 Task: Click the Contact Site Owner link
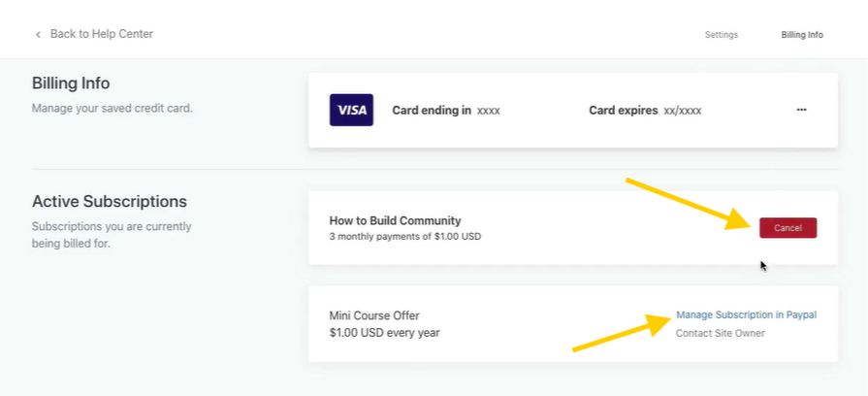[720, 333]
